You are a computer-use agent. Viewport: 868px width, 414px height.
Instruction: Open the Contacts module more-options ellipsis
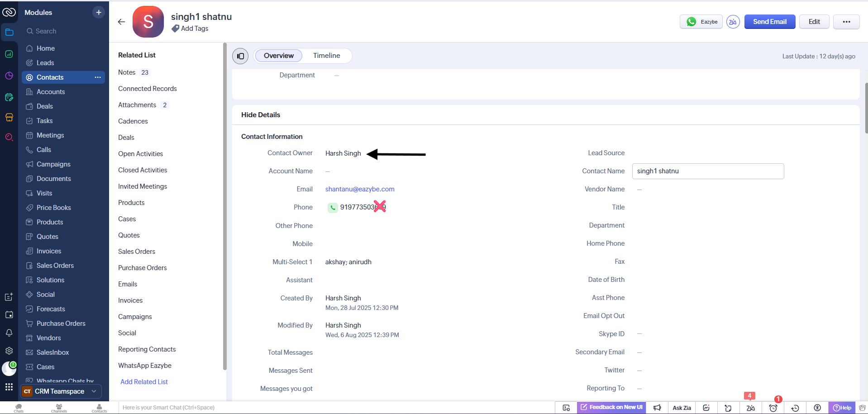coord(98,77)
